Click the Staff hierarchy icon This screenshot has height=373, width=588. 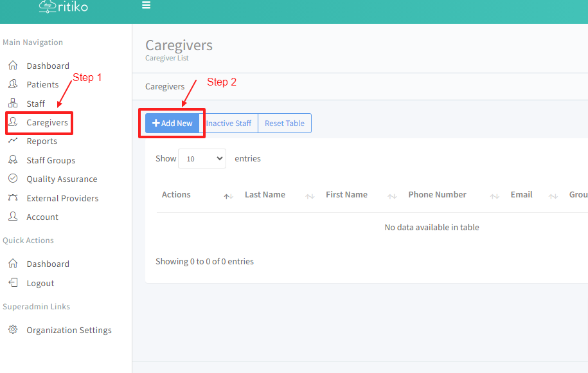[x=13, y=104]
